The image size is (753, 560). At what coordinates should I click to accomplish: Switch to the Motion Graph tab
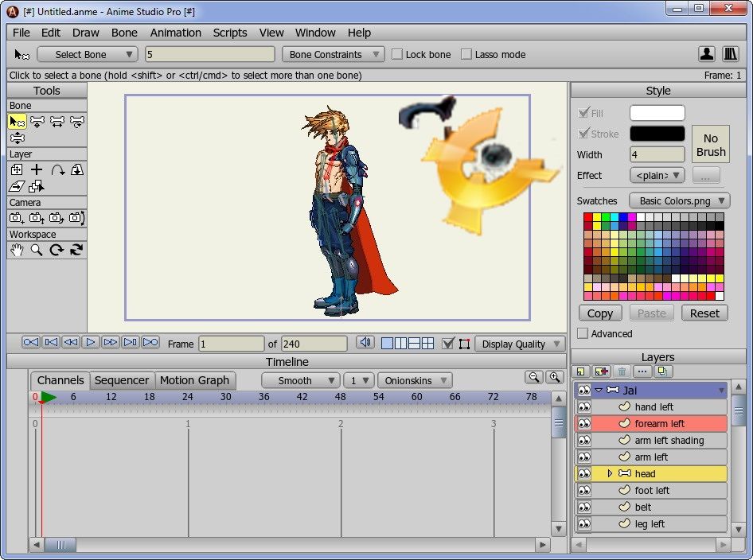(x=194, y=380)
